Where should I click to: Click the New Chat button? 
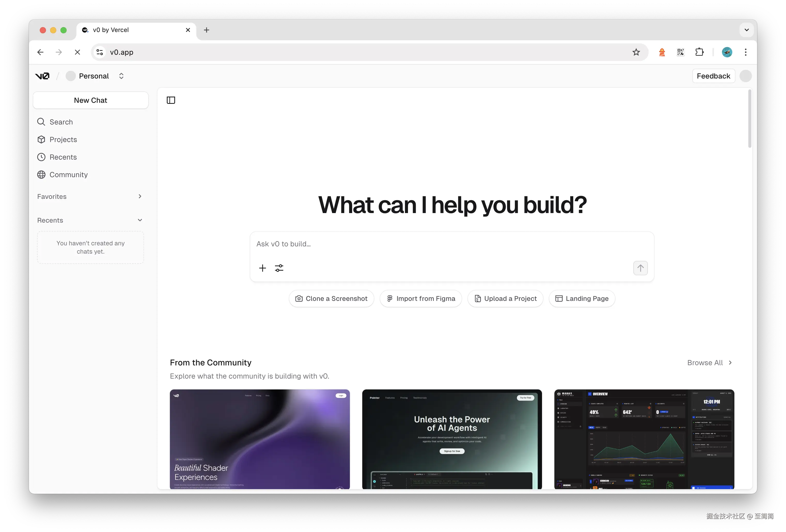click(x=90, y=100)
